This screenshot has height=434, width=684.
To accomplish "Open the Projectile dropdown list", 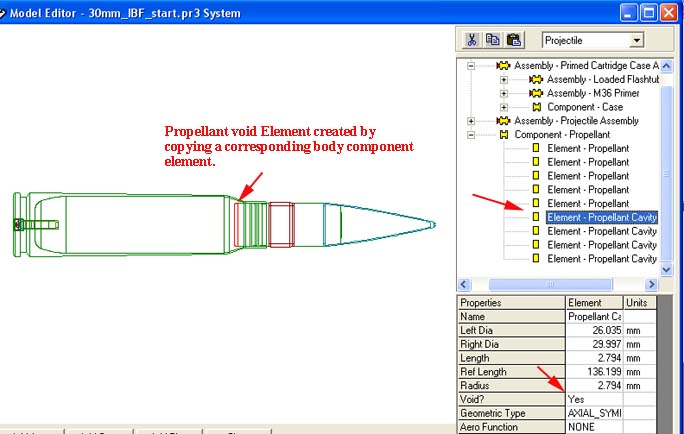I will 636,41.
